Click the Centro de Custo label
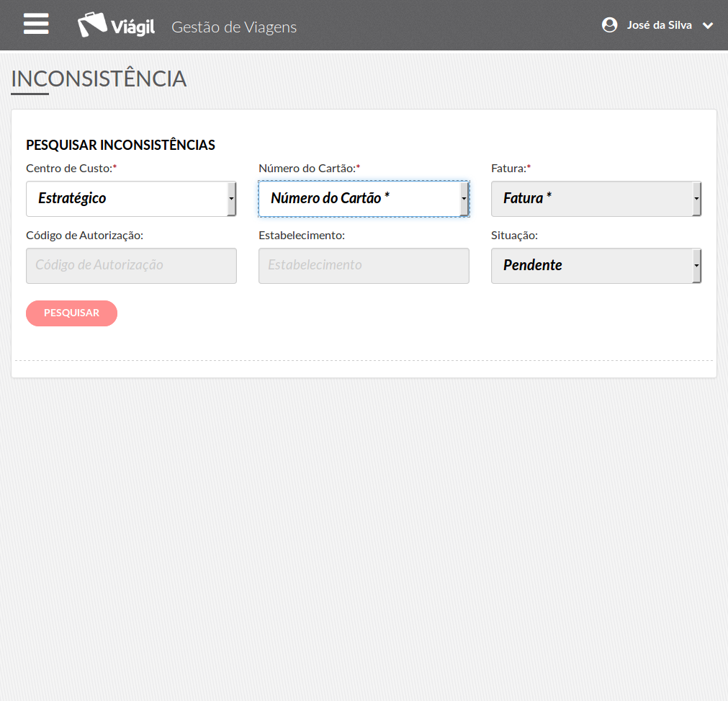The height and width of the screenshot is (701, 728). pos(71,168)
